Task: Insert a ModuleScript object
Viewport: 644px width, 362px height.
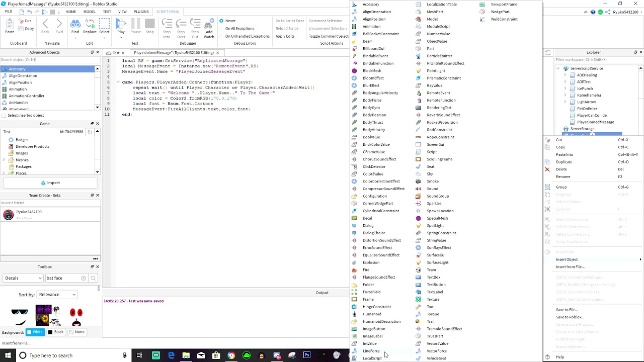Action: [x=438, y=27]
